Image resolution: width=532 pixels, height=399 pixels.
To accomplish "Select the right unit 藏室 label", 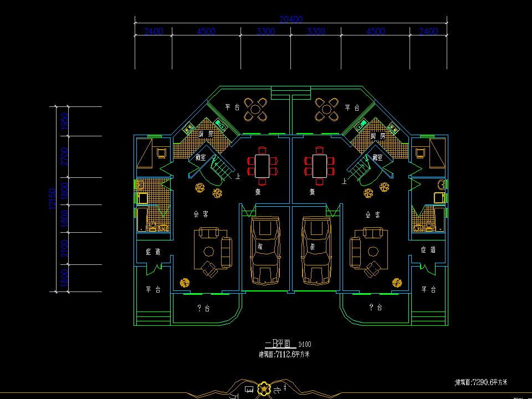I will point(377,157).
